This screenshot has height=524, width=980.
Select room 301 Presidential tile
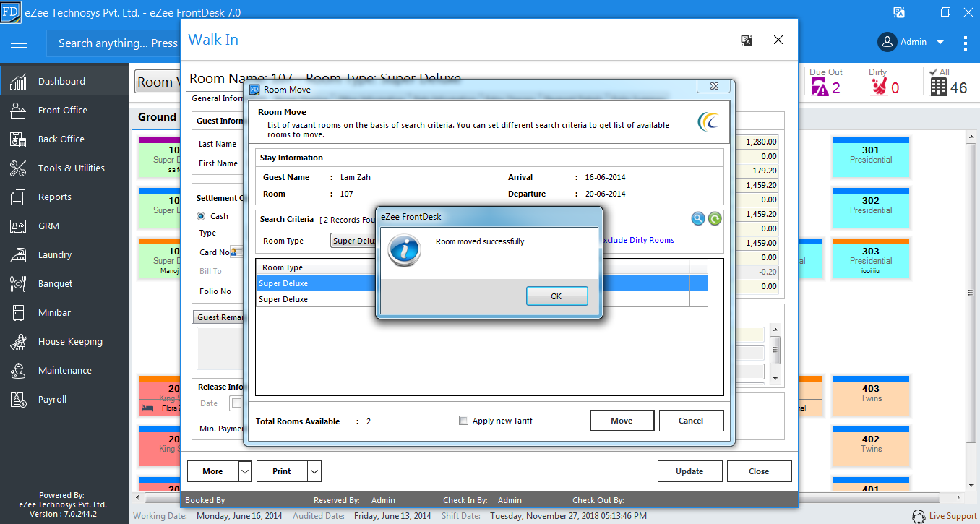coord(871,156)
